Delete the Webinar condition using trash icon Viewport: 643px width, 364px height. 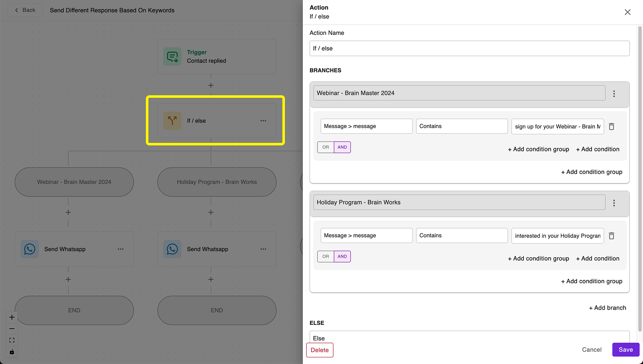coord(612,126)
